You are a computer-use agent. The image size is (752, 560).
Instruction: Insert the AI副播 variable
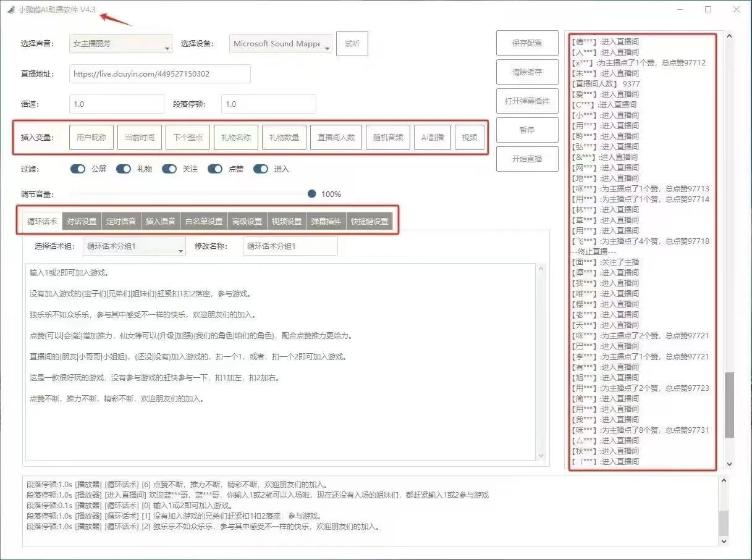(433, 138)
